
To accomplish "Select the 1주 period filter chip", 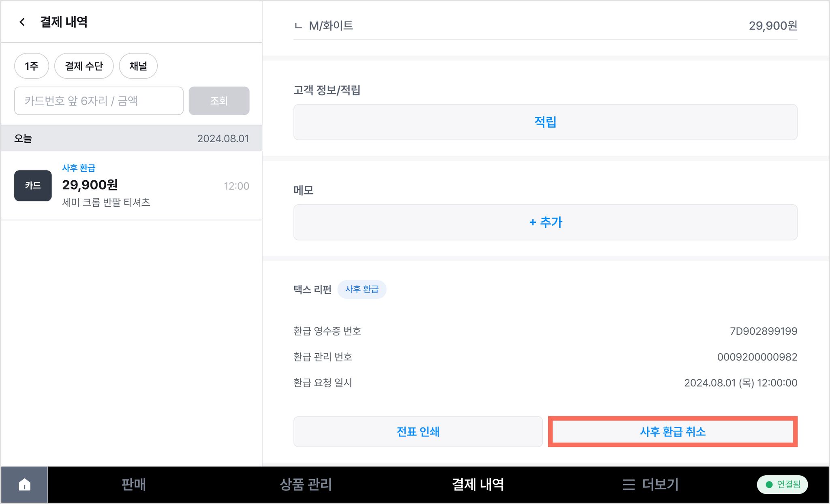I will (x=32, y=66).
